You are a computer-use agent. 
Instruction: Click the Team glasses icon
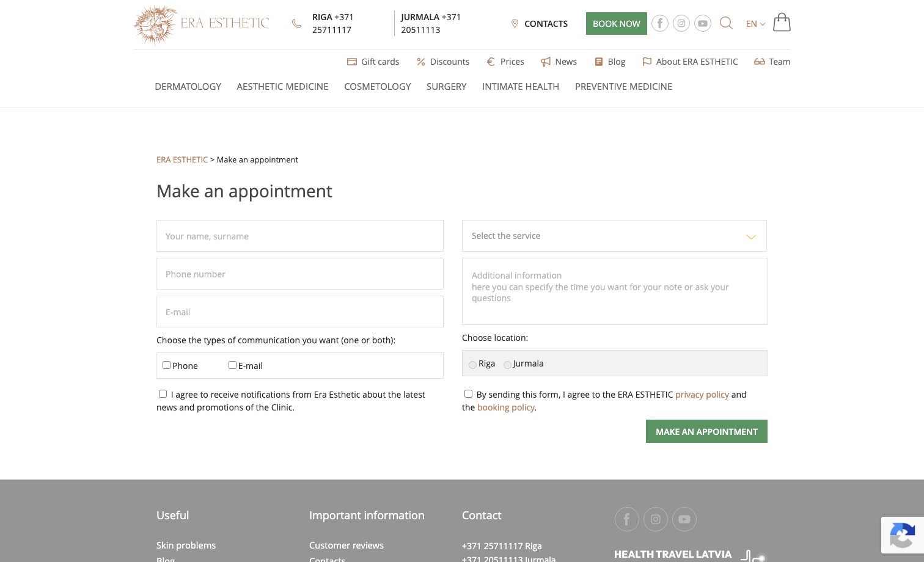coord(760,62)
